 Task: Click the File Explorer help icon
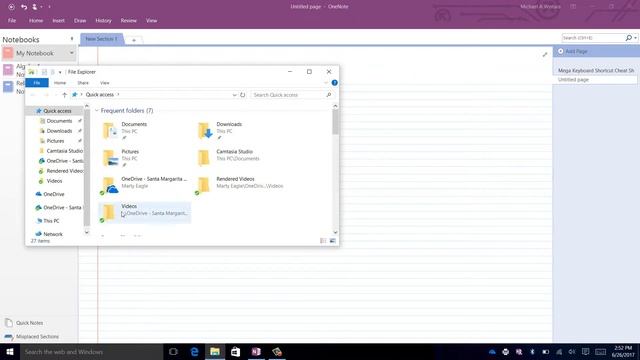(334, 83)
